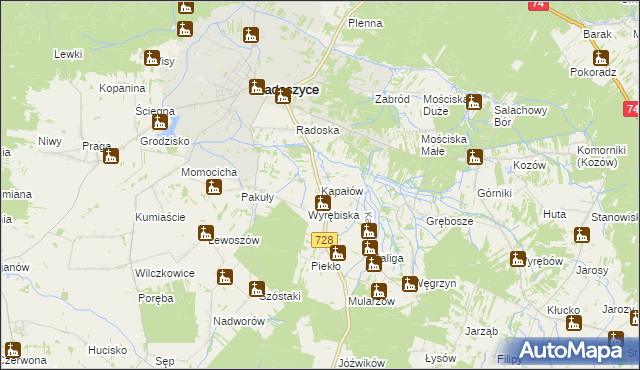Click the Huta village label
The width and height of the screenshot is (640, 370).
click(x=554, y=214)
